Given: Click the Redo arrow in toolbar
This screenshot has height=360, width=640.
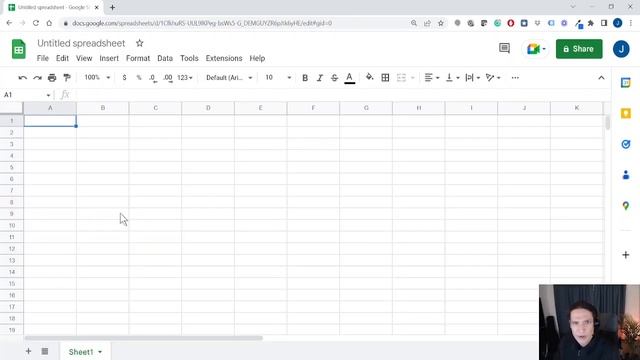Looking at the screenshot, I should (x=37, y=78).
